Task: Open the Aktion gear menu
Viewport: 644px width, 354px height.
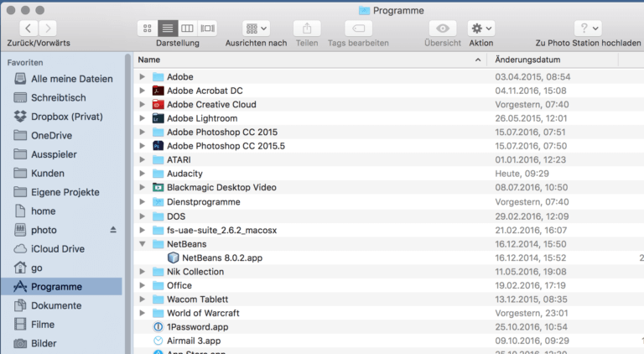Action: (x=480, y=29)
